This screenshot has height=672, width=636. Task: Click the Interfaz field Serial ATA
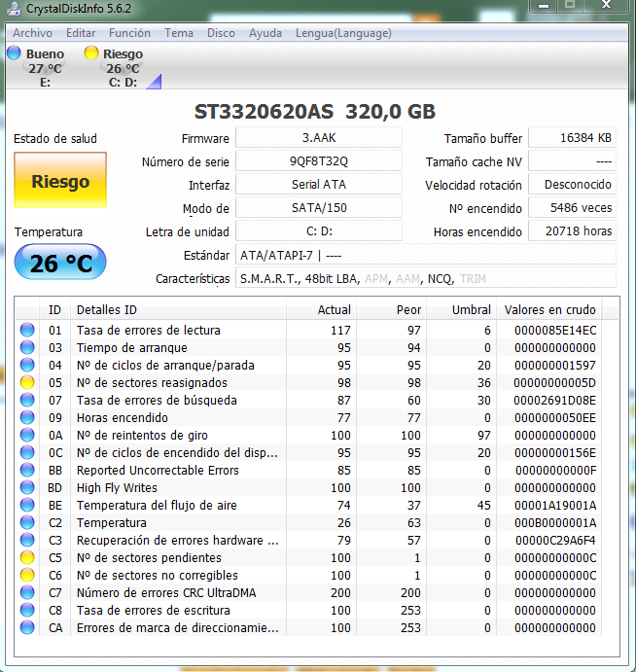pyautogui.click(x=319, y=184)
